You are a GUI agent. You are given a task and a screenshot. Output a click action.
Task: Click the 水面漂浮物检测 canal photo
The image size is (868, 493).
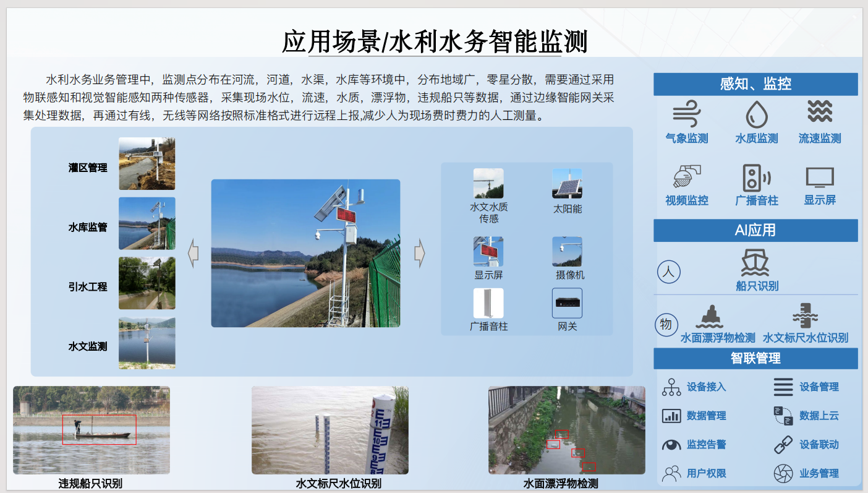567,431
